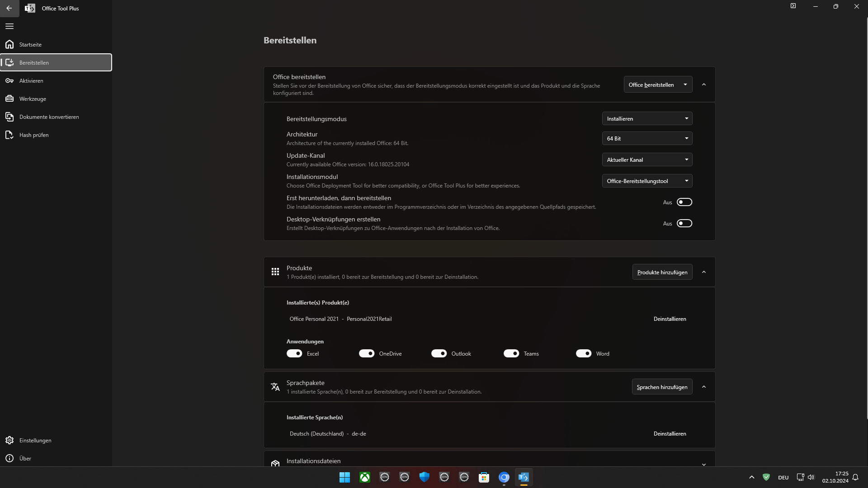Enable Desktop-Verknüpfungen erstellen switch
The width and height of the screenshot is (868, 488).
[x=684, y=223]
